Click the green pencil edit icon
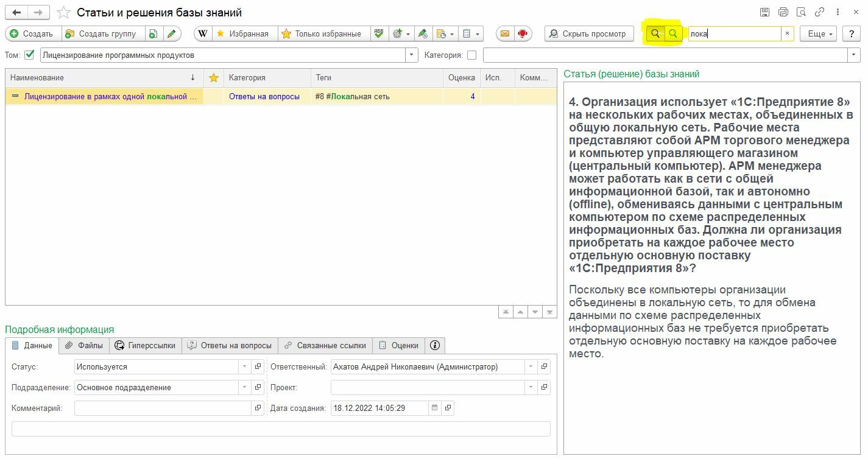Viewport: 868px width, 459px height. click(x=171, y=33)
